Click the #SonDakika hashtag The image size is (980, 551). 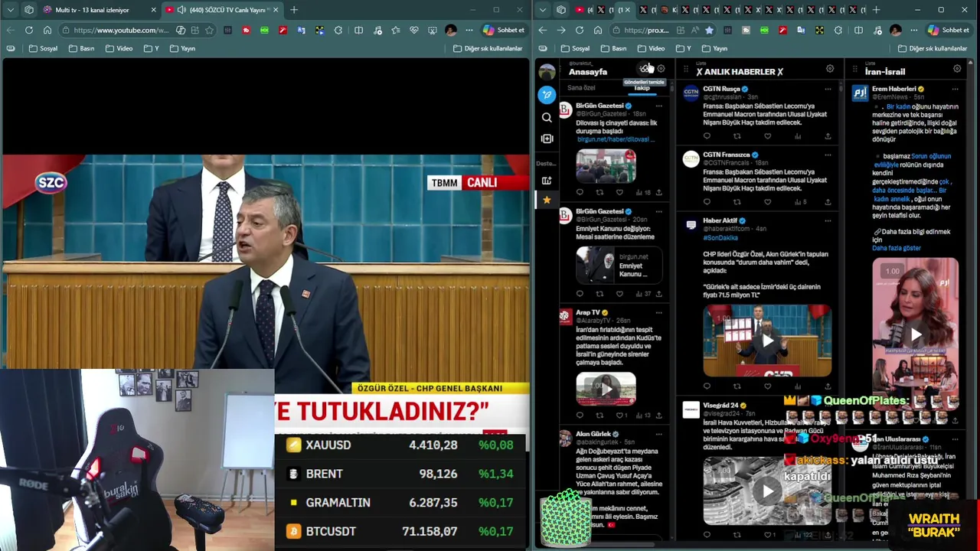point(720,237)
